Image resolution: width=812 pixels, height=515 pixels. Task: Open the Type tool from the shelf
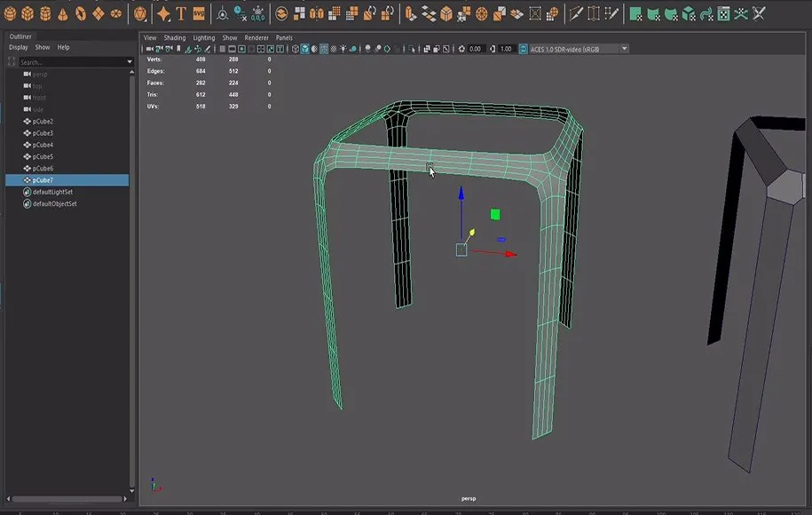181,12
